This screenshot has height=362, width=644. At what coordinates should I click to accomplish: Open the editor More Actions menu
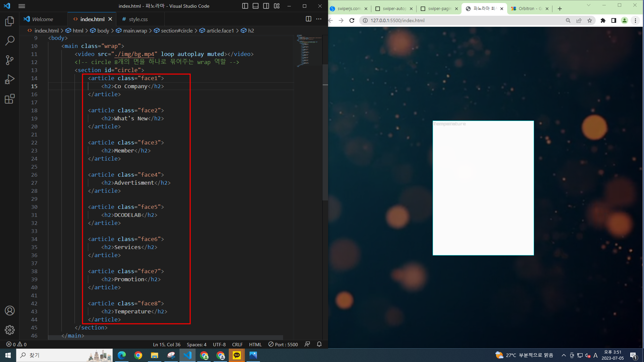tap(319, 19)
